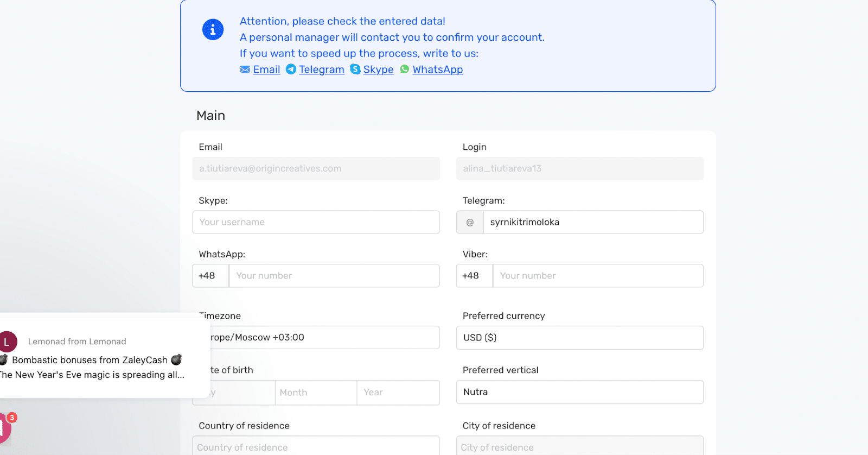Image resolution: width=868 pixels, height=455 pixels.
Task: Focus the Skype username field
Action: (316, 222)
